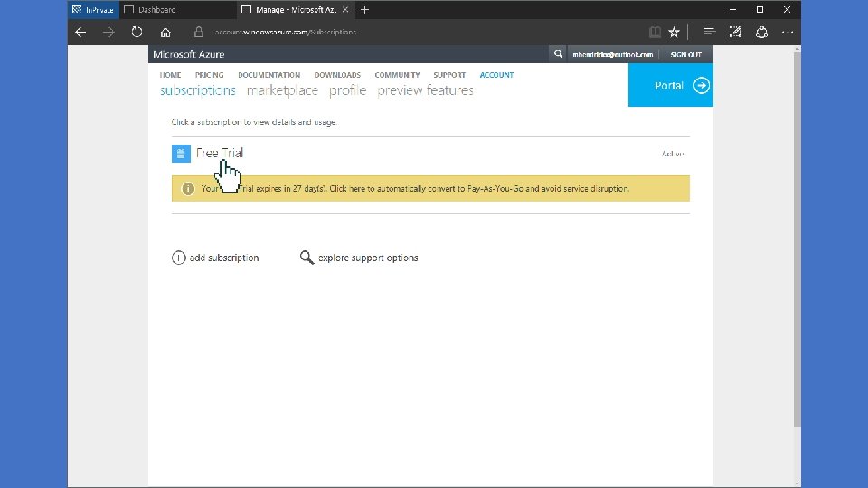Click the explore support options link
Image resolution: width=868 pixels, height=488 pixels.
pos(368,258)
